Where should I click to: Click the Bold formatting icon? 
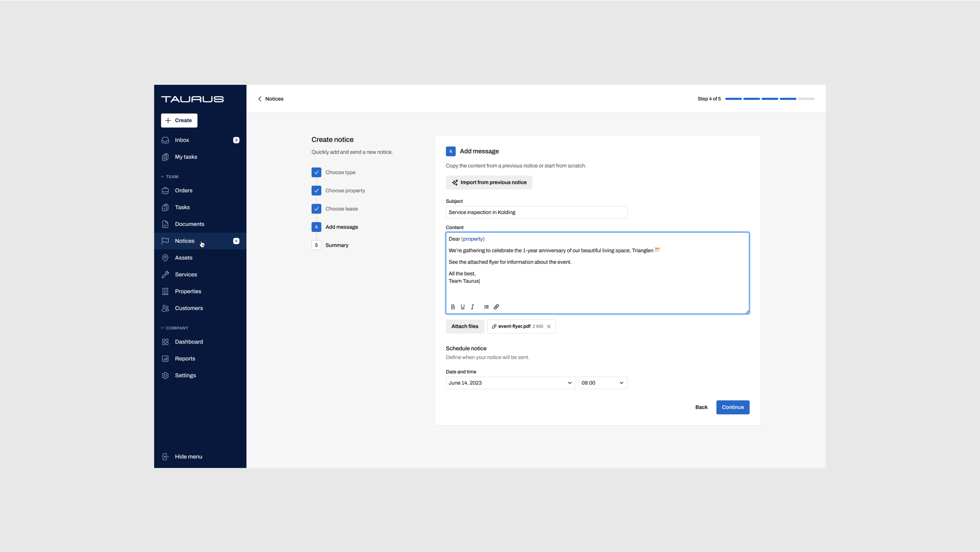(x=453, y=307)
